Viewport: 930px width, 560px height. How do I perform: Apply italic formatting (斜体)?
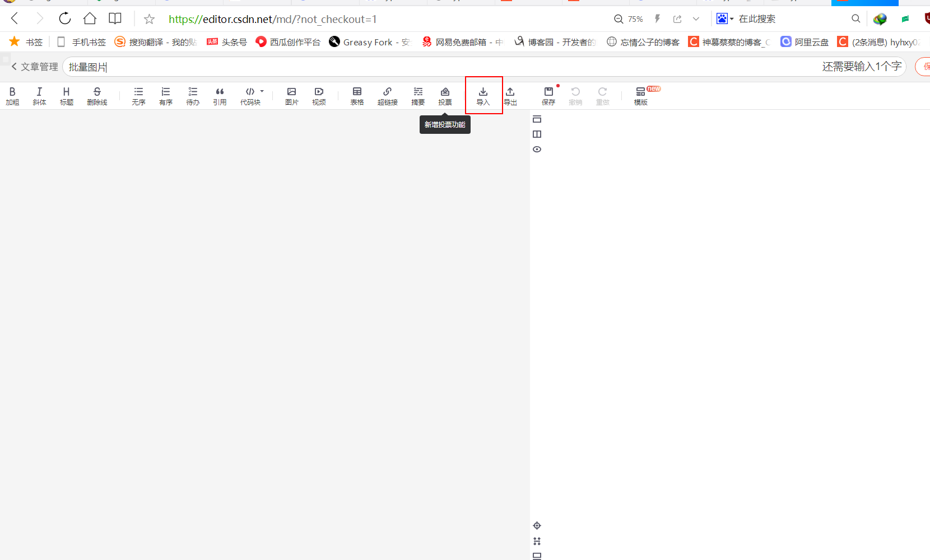(x=39, y=96)
